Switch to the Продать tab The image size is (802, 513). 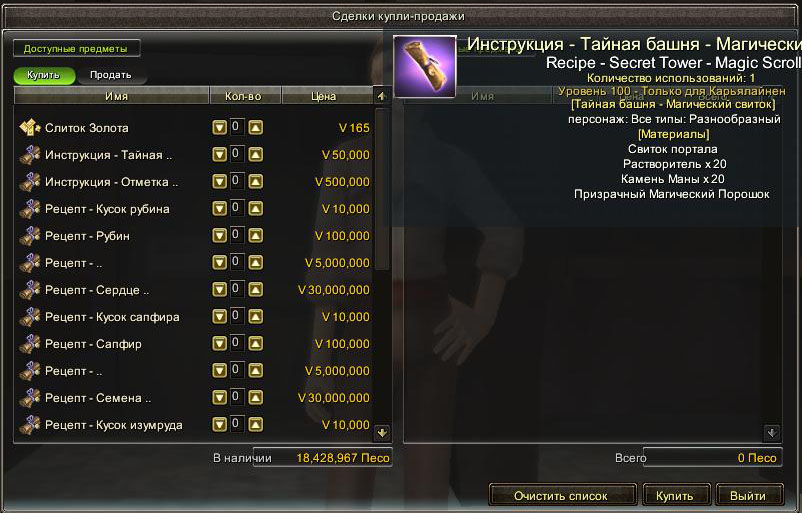[111, 75]
